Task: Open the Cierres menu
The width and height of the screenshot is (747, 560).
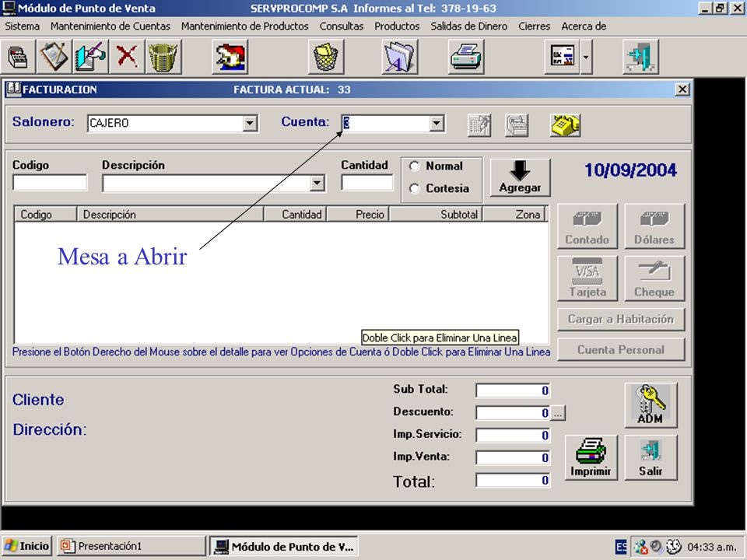Action: tap(534, 26)
